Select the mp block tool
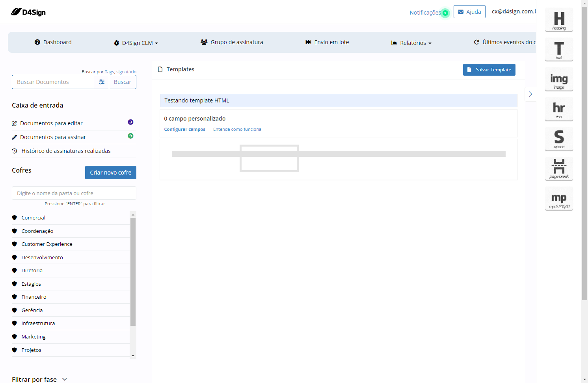The image size is (588, 383). pyautogui.click(x=559, y=199)
